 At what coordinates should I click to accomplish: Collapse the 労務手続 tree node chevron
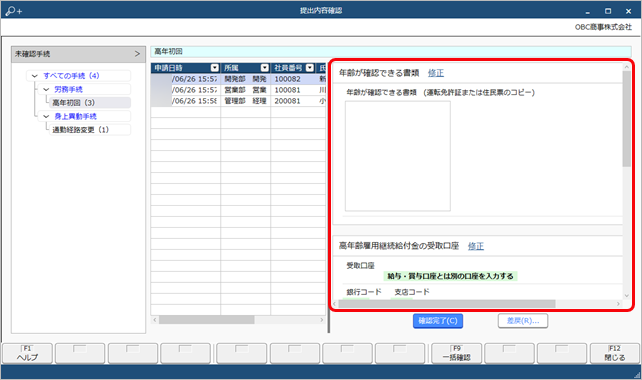pyautogui.click(x=46, y=89)
